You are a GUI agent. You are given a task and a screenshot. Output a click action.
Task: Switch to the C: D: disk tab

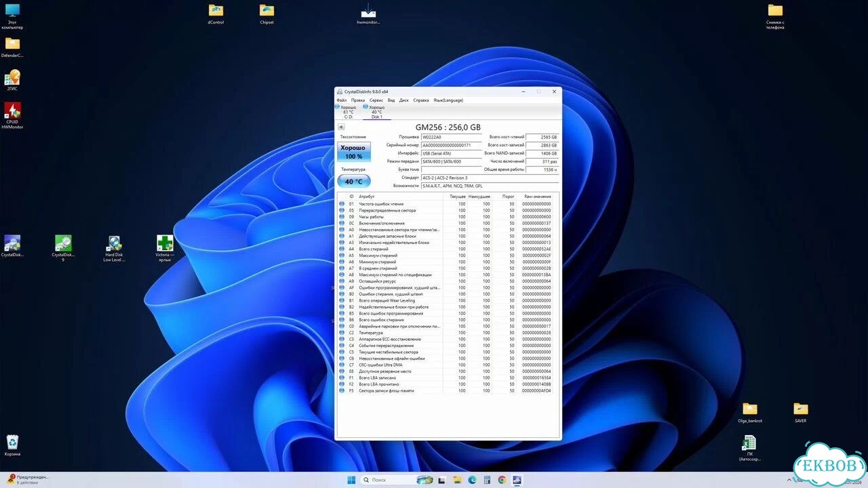coord(347,112)
